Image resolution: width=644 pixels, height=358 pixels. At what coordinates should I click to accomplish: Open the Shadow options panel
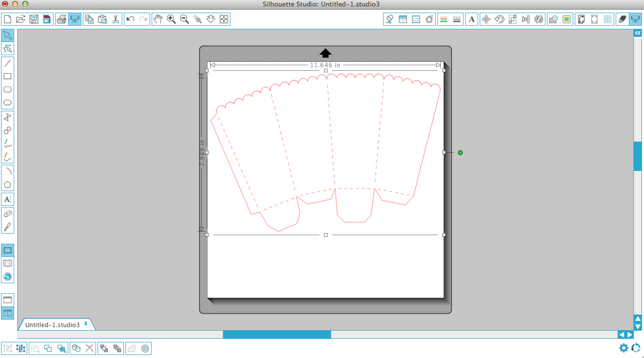(429, 19)
